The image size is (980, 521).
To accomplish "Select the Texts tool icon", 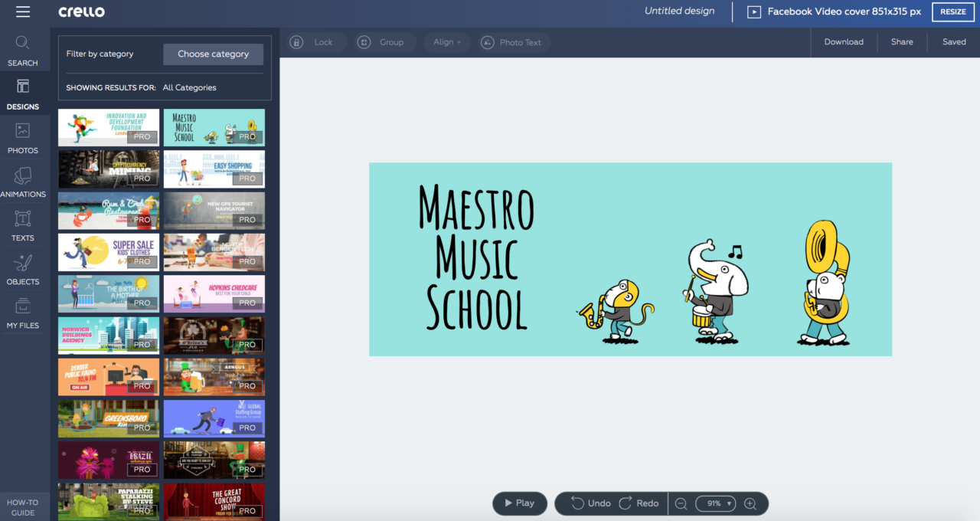I will (23, 226).
